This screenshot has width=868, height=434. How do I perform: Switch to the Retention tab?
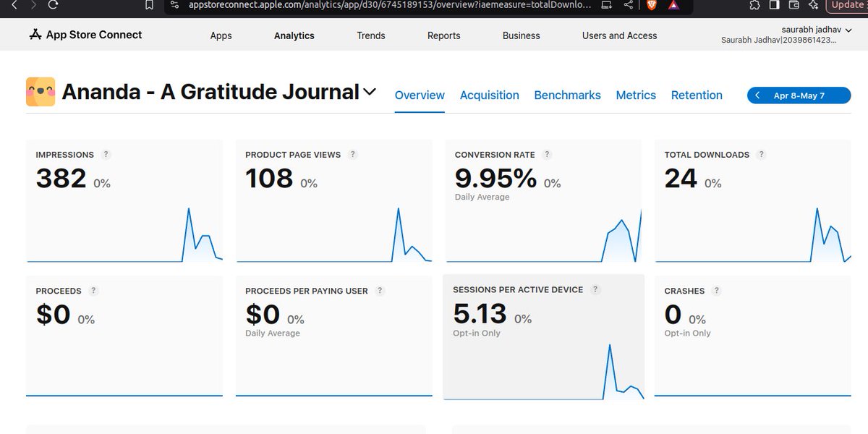697,95
